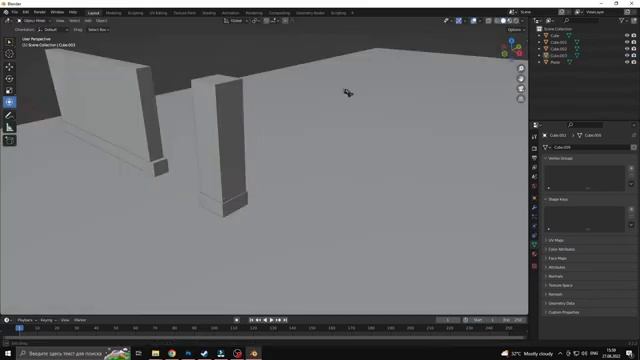Switch to the Modeling workspace tab

(x=113, y=13)
